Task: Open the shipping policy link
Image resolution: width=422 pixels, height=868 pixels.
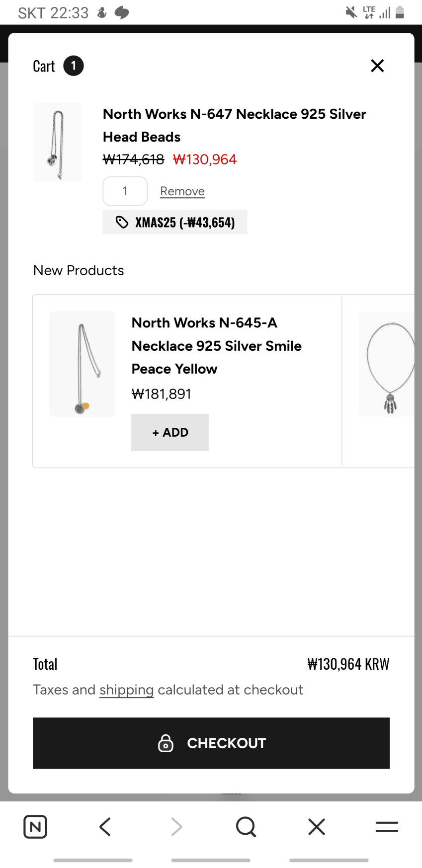Action: 126,690
